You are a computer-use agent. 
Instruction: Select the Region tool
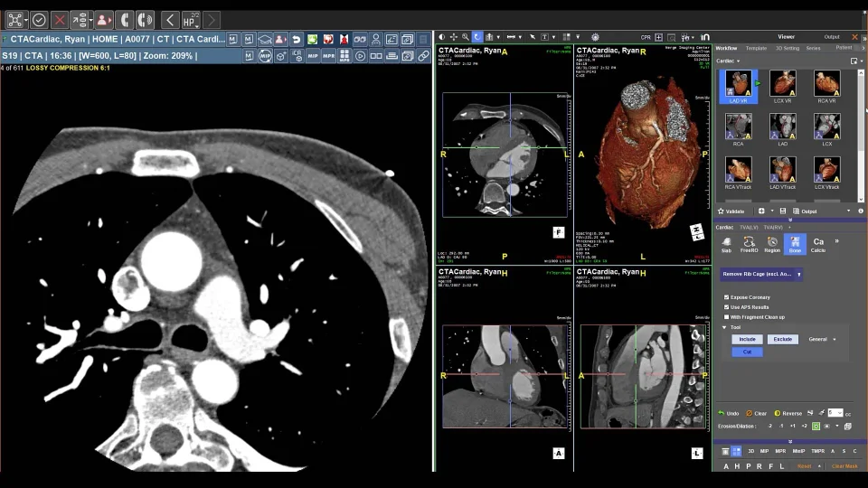click(771, 244)
